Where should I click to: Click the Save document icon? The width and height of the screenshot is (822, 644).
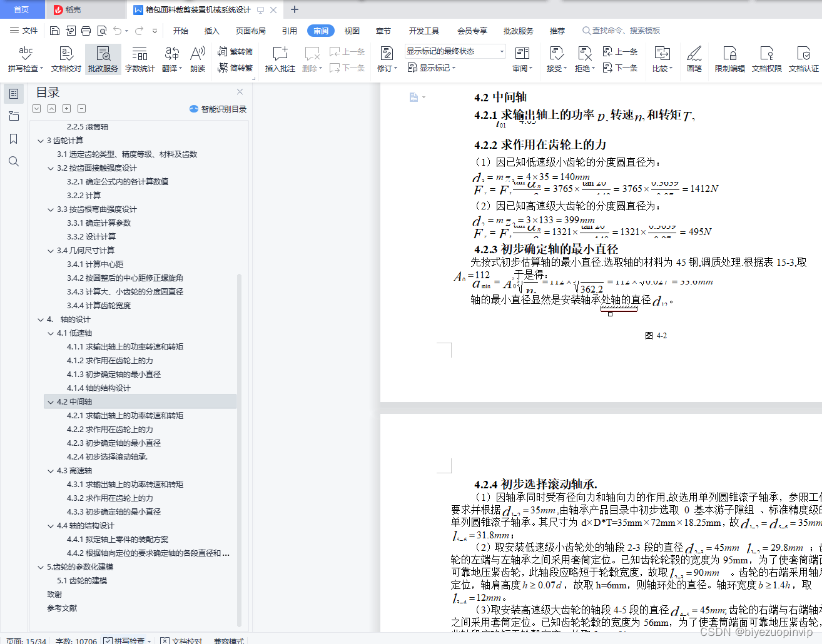coord(54,31)
